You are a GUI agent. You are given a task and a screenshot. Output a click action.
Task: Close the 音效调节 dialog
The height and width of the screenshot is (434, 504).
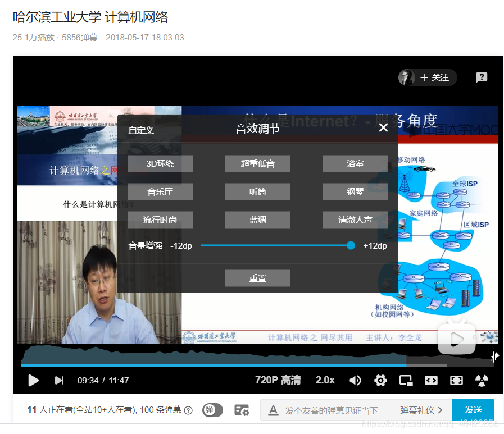point(383,127)
